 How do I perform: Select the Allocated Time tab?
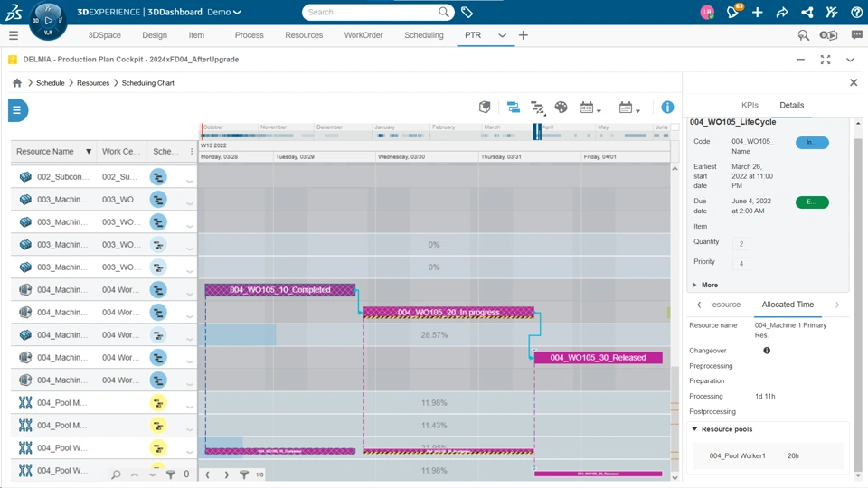pyautogui.click(x=788, y=305)
